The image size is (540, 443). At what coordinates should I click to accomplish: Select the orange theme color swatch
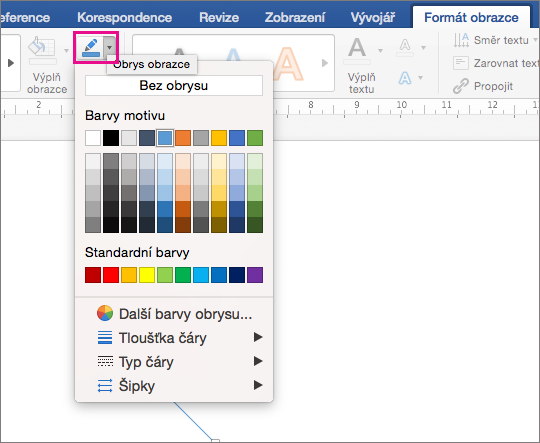coord(183,138)
